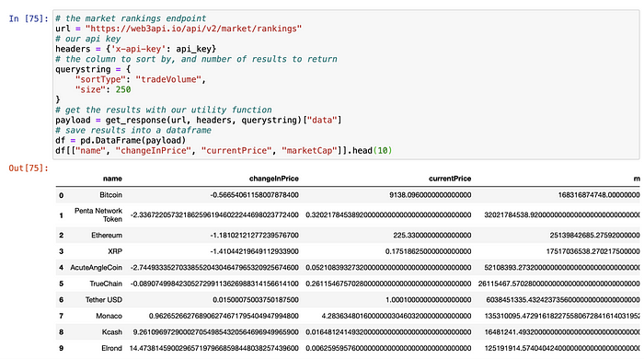
Task: Click the XRP row name cell
Action: click(x=115, y=251)
